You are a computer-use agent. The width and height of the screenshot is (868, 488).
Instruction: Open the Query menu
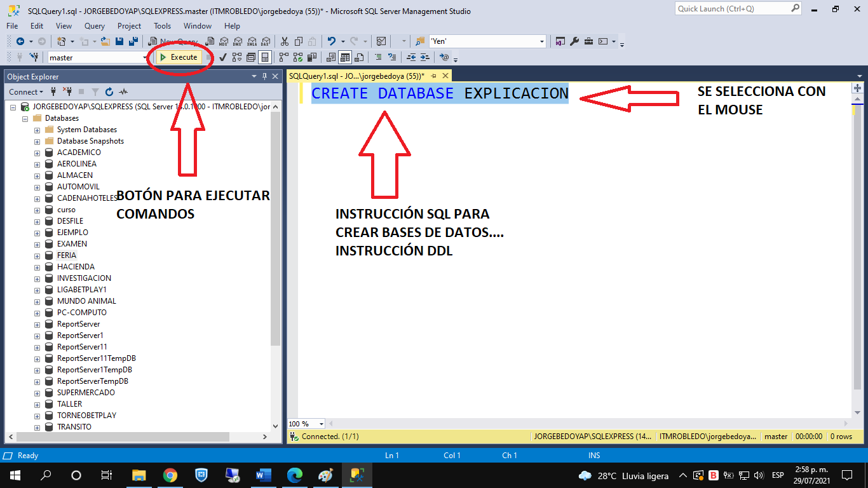[95, 26]
